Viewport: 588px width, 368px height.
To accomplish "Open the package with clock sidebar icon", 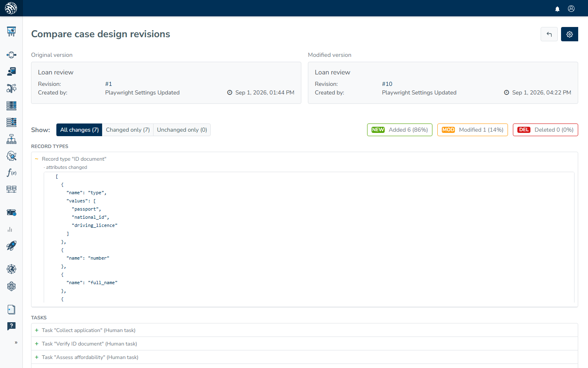I will (x=11, y=213).
